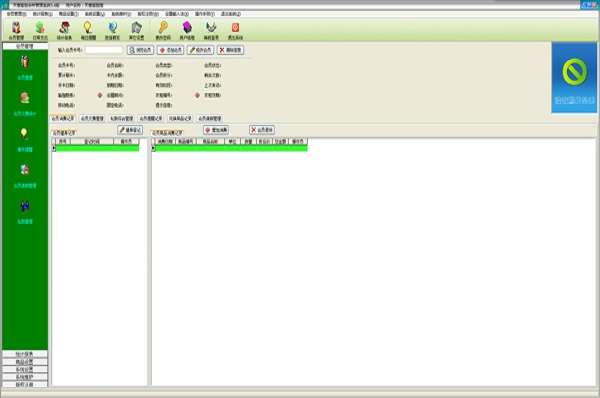Switch to the second tab under member info
This screenshot has height=398, width=600.
(92, 119)
